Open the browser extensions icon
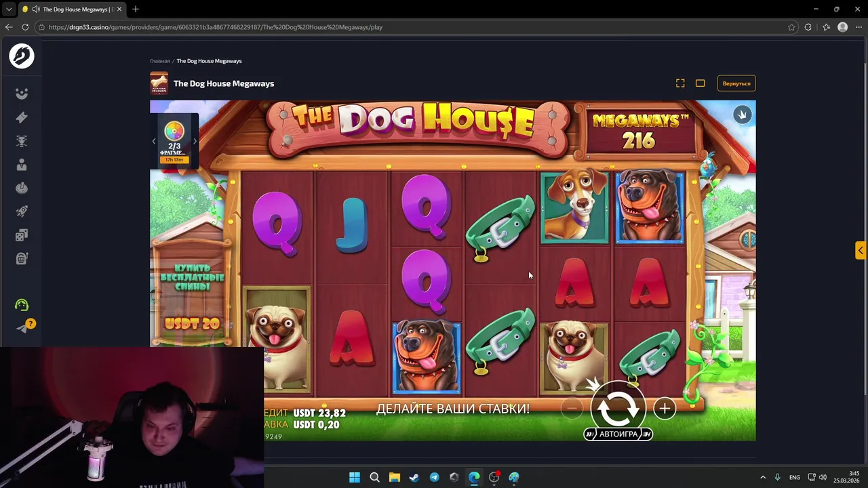Image resolution: width=868 pixels, height=488 pixels. (808, 27)
